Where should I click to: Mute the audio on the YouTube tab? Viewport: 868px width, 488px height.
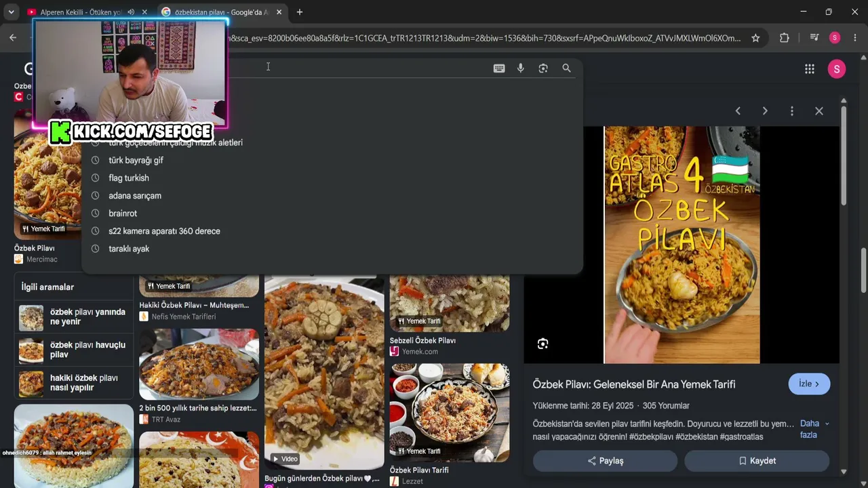click(131, 12)
